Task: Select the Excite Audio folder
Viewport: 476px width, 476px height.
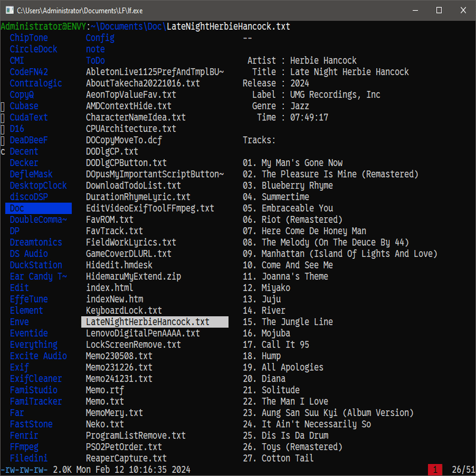Action: pos(39,356)
